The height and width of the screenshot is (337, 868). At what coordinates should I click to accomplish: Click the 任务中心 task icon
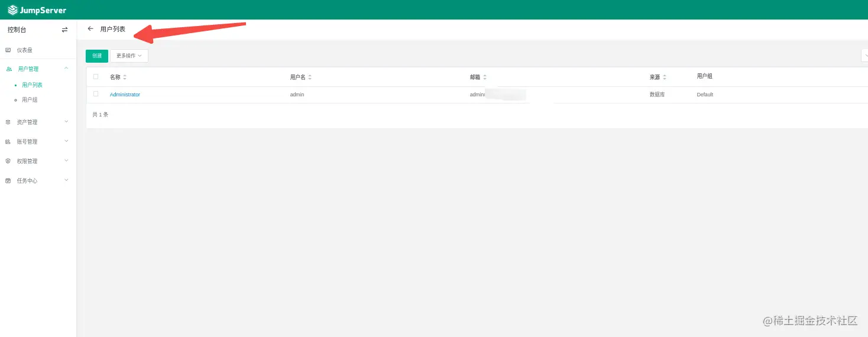pos(8,181)
